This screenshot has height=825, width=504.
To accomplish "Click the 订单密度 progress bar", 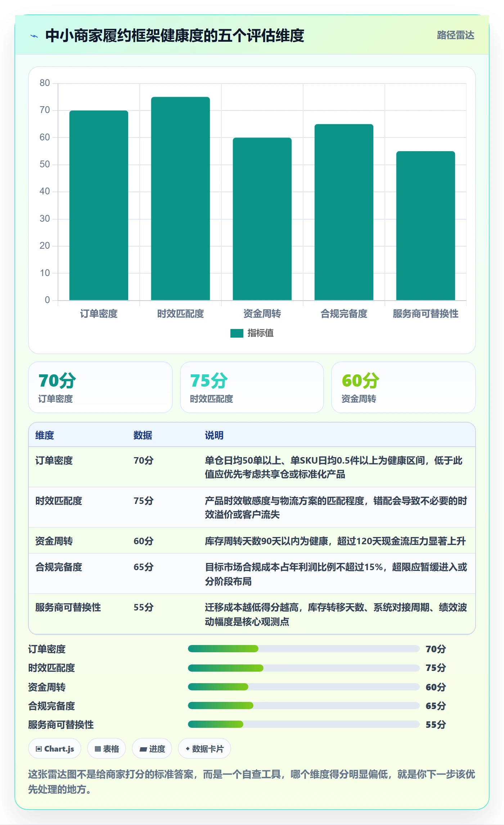I will click(x=304, y=649).
